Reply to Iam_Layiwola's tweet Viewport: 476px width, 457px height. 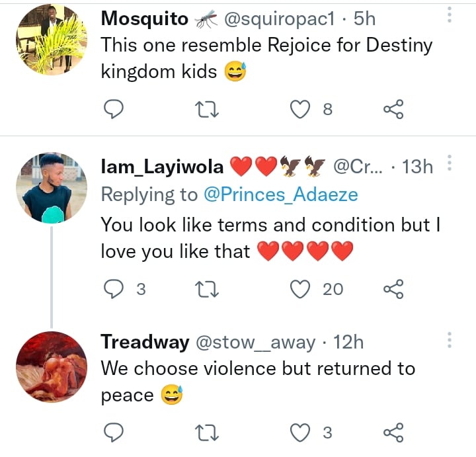click(114, 288)
